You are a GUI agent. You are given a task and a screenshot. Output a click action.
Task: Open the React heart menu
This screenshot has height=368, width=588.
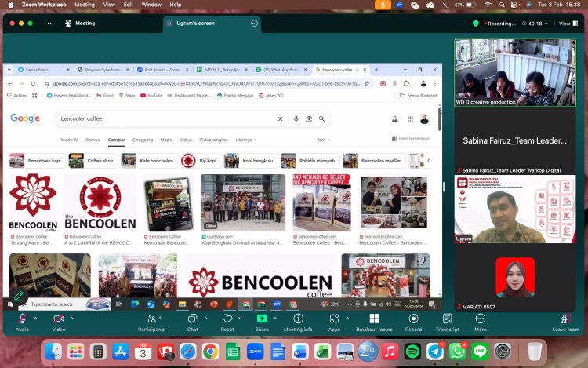pyautogui.click(x=227, y=322)
